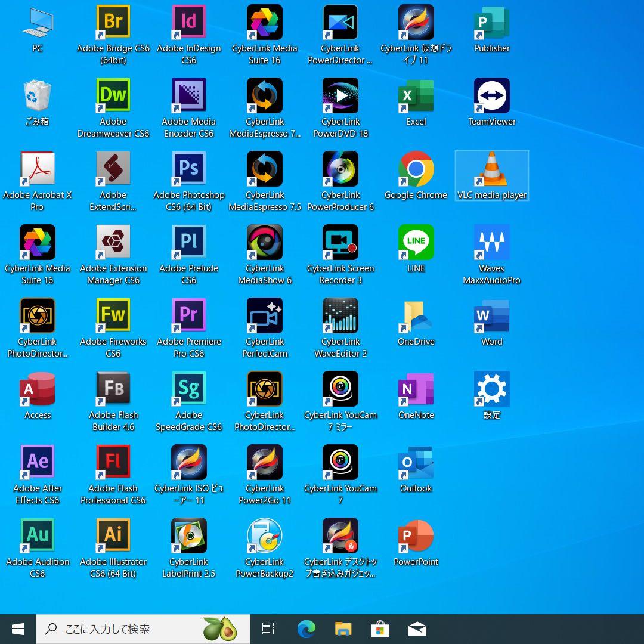Viewport: 644px width, 644px height.
Task: Select the CyberLink 仮想ドライブ 11 icon
Action: click(416, 22)
